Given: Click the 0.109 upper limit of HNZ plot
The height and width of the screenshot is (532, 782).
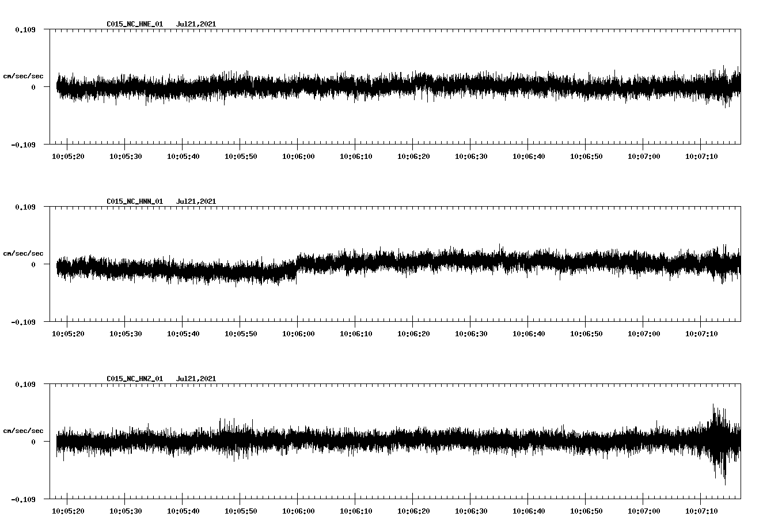Looking at the screenshot, I should [25, 384].
